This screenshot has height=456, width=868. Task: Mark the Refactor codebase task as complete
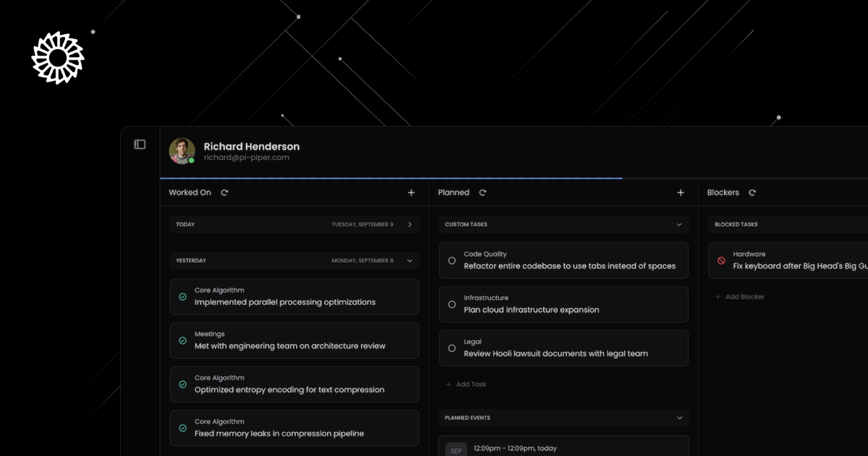pyautogui.click(x=451, y=260)
